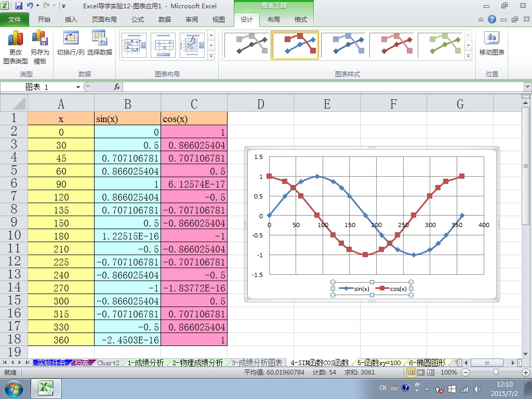The image size is (532, 399).
Task: Switch to chart Format (格式) tab
Action: (301, 20)
